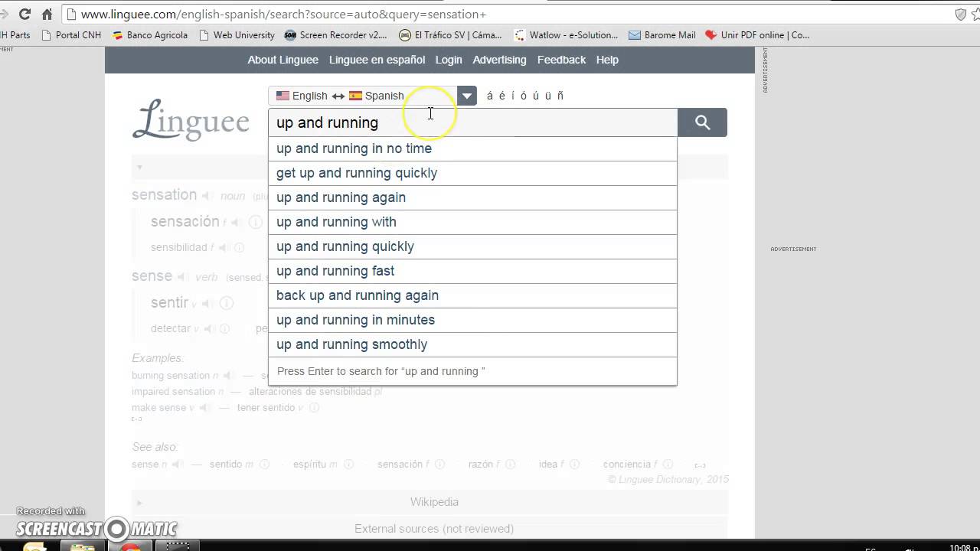This screenshot has height=551, width=980.
Task: Click "conciencia" see-also entry
Action: pos(626,465)
